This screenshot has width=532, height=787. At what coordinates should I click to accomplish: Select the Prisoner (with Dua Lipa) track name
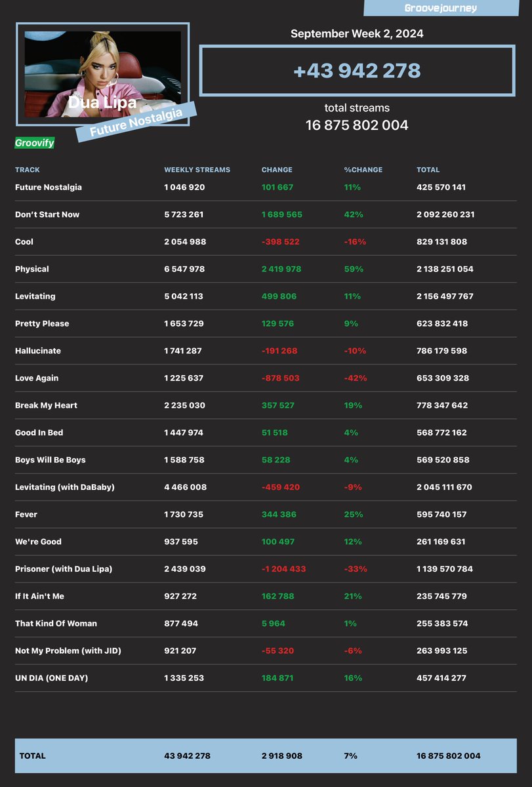tap(64, 569)
